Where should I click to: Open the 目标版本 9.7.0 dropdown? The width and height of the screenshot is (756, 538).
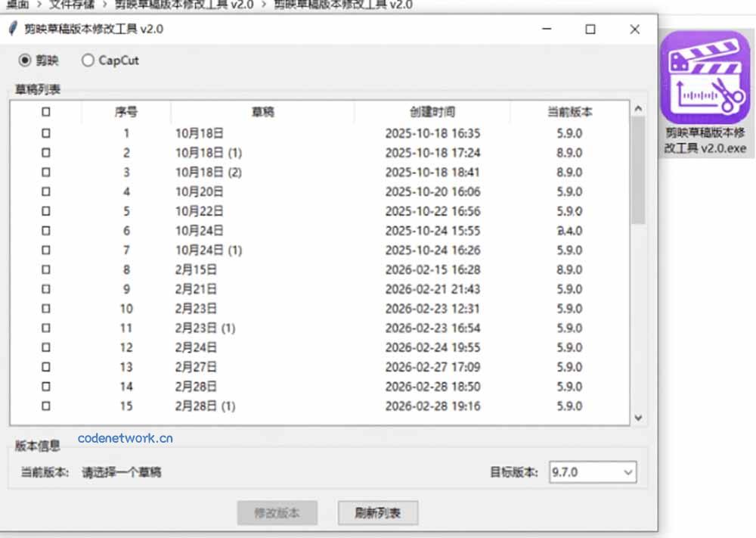[593, 472]
